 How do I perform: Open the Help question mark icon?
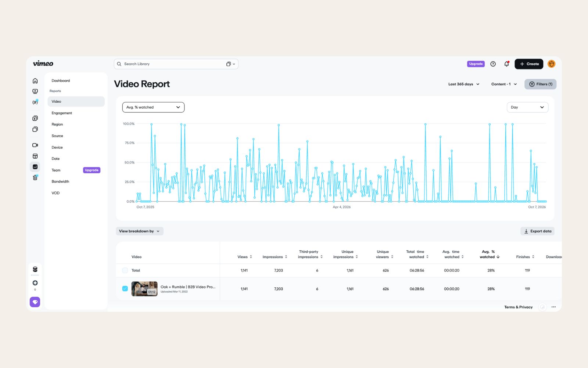[493, 64]
